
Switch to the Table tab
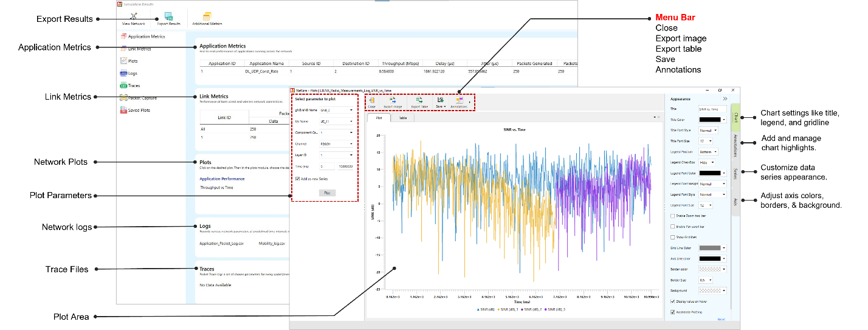(x=402, y=118)
